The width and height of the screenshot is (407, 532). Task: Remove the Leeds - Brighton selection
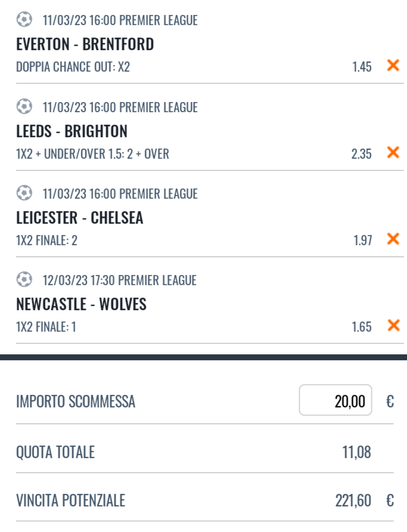coord(393,153)
